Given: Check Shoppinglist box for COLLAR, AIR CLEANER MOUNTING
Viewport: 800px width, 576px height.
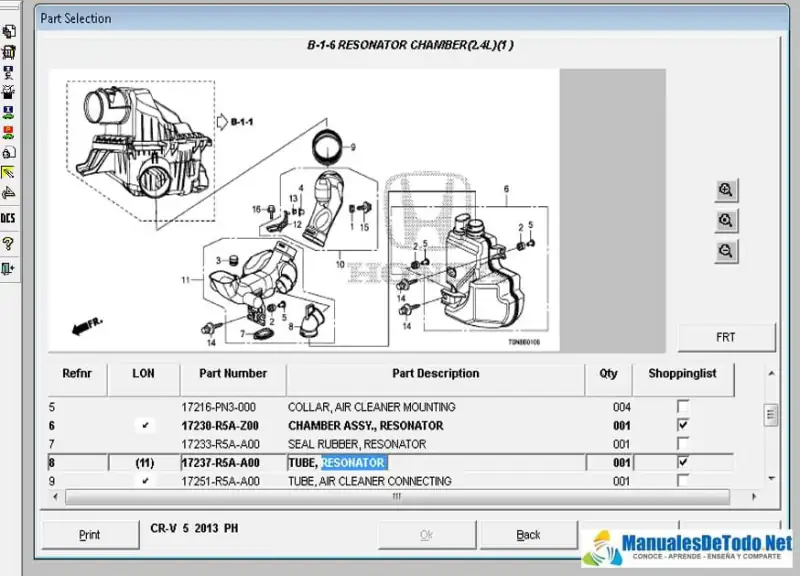Looking at the screenshot, I should pyautogui.click(x=683, y=407).
